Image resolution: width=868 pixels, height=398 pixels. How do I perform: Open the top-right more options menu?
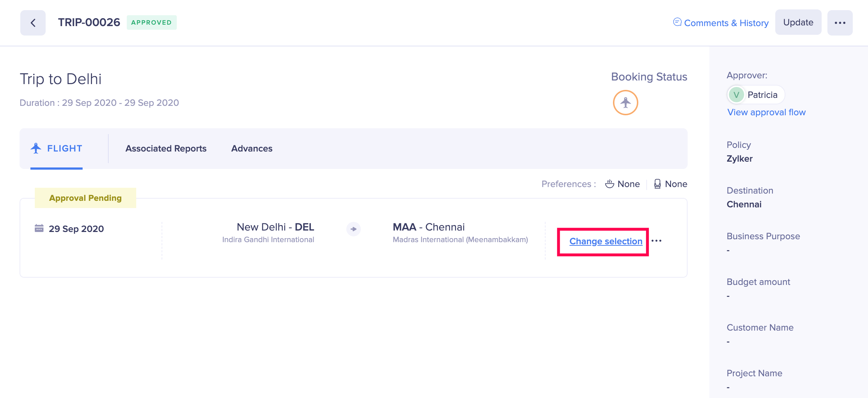840,23
